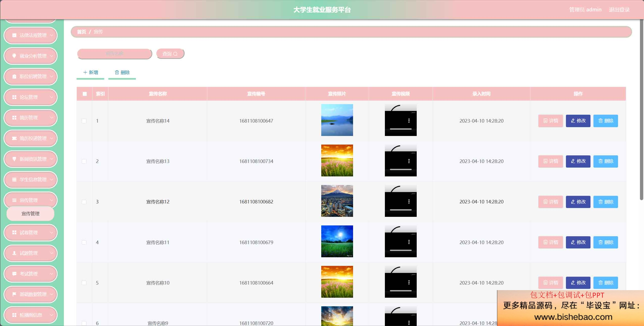
Task: Expand the 基础数据管理 menu chevron
Action: [52, 294]
